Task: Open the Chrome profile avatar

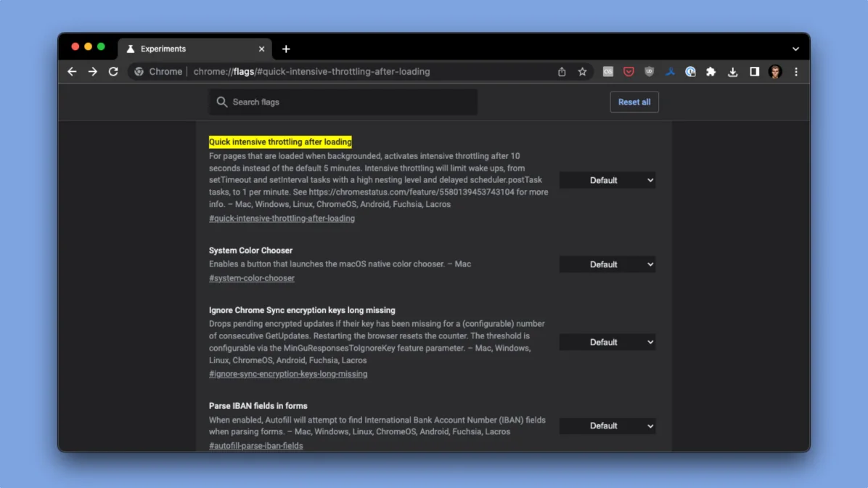Action: point(775,71)
